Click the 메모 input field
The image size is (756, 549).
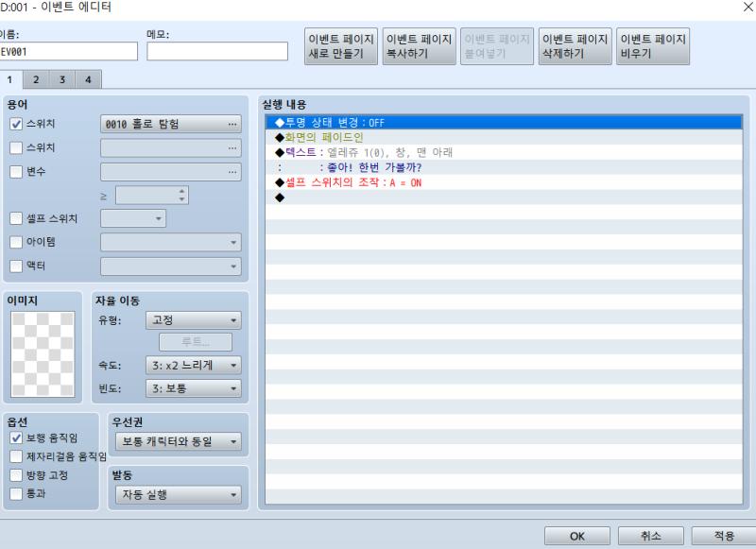coord(217,52)
